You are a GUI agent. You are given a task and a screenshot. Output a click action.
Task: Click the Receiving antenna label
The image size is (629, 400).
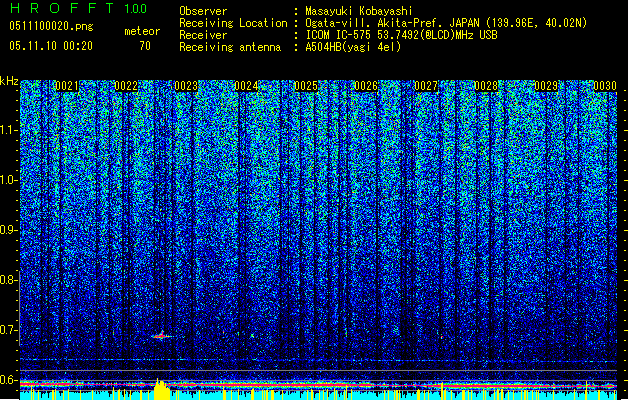point(230,47)
